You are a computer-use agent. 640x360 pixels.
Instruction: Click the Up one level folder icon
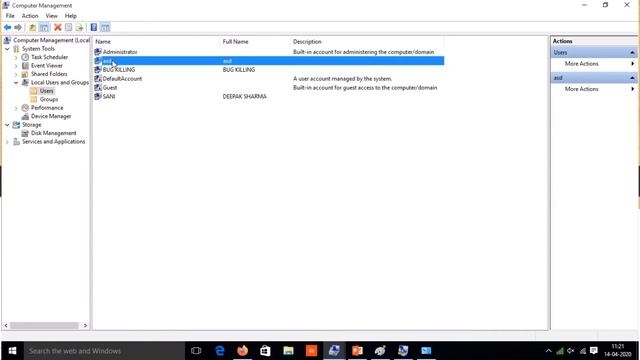(33, 27)
